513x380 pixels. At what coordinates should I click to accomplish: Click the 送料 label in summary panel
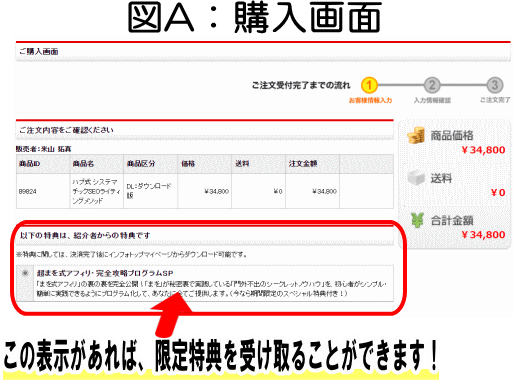click(441, 178)
